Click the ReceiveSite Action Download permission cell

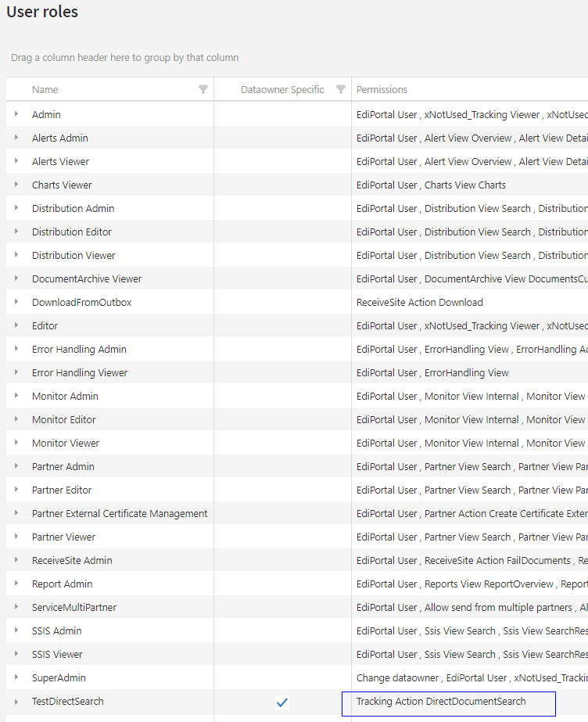419,303
